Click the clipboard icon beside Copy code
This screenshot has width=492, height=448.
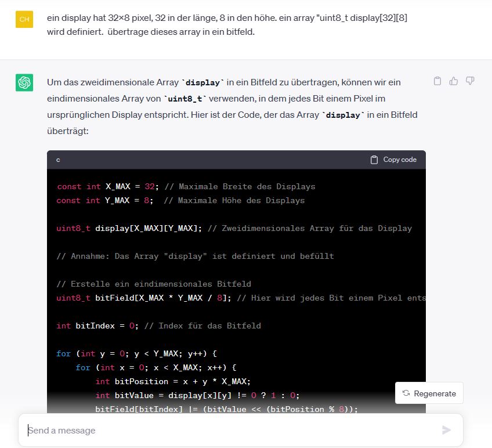(374, 160)
